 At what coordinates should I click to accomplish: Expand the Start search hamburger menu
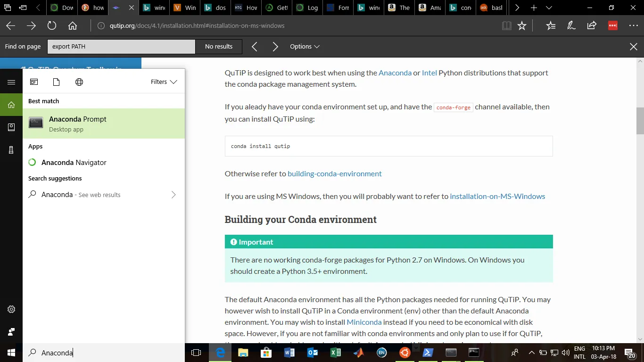[11, 82]
